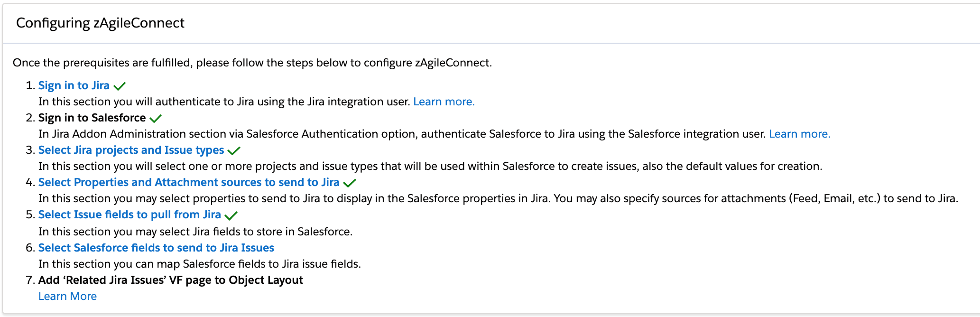
Task: Click Add 'Related Jira Issues' VF page heading
Action: [170, 280]
